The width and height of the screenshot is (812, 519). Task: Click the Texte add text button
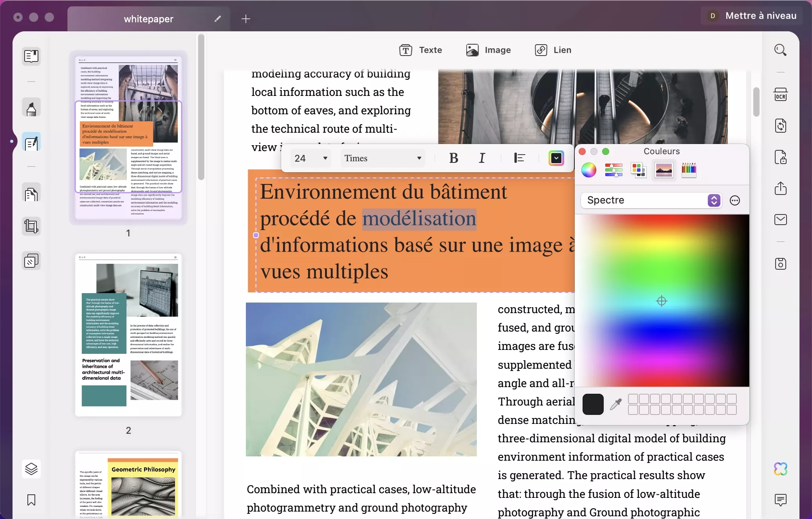(420, 50)
